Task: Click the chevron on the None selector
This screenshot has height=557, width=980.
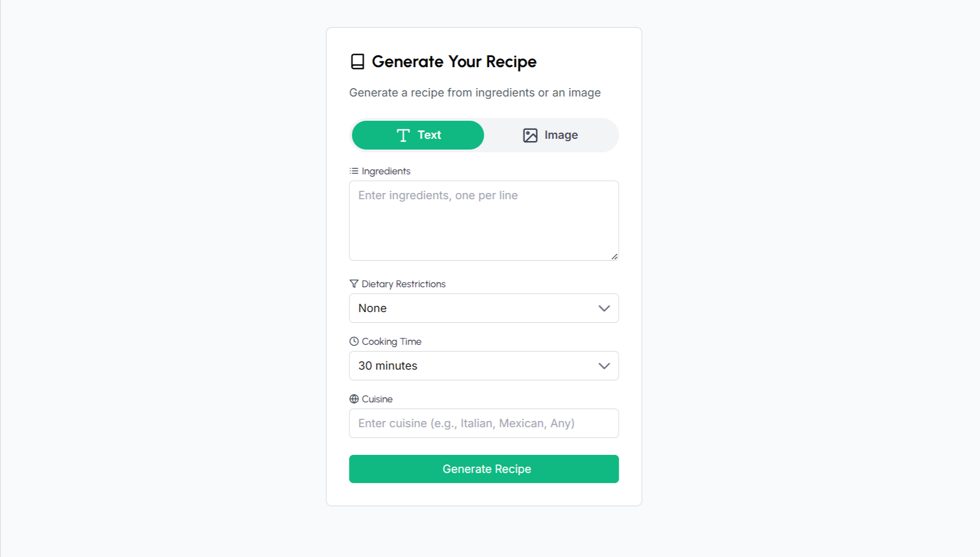Action: coord(604,308)
